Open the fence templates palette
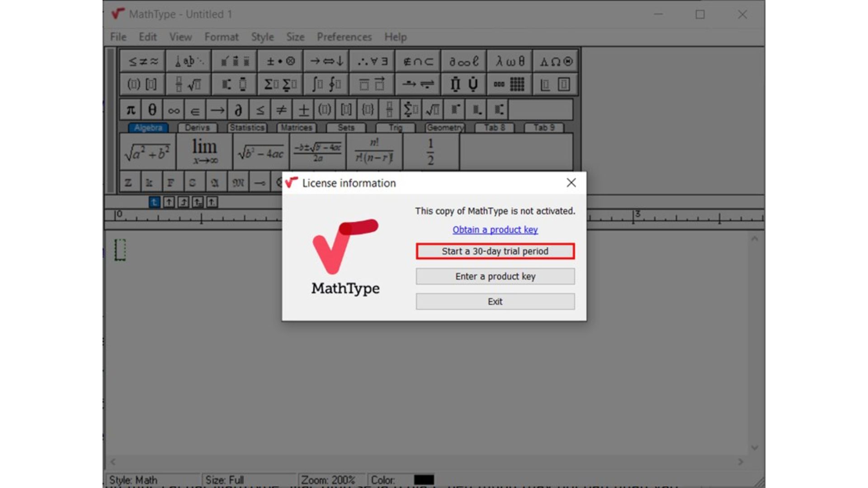 143,84
